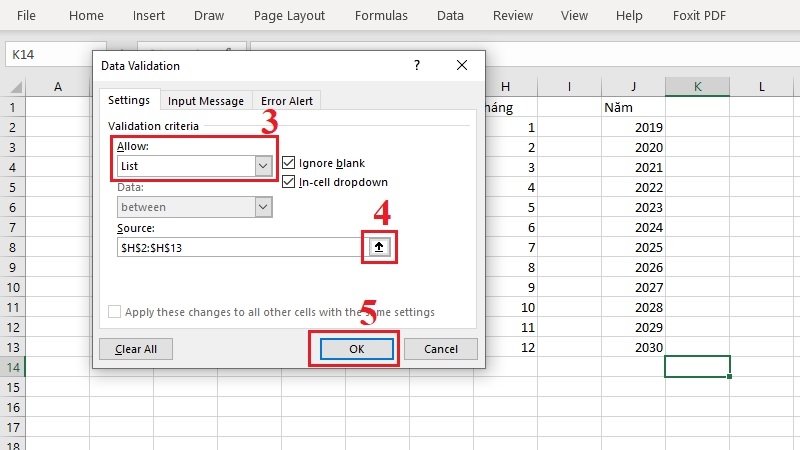Click cell with year 2023
The image size is (800, 450).
pyautogui.click(x=633, y=208)
